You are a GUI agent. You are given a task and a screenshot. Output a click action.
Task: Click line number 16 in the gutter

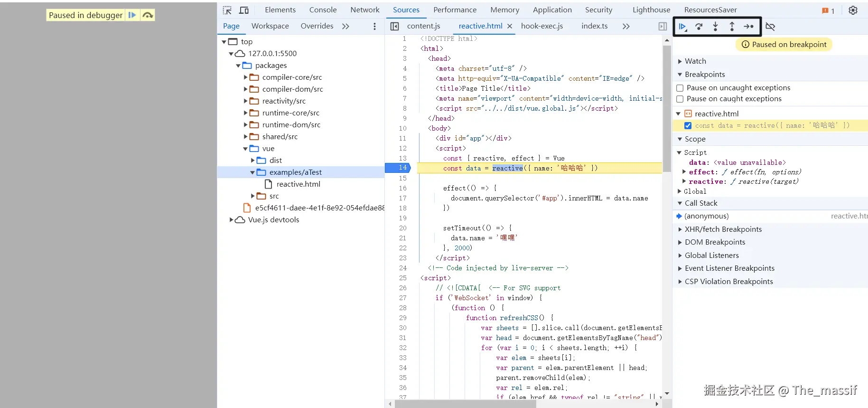(x=402, y=188)
